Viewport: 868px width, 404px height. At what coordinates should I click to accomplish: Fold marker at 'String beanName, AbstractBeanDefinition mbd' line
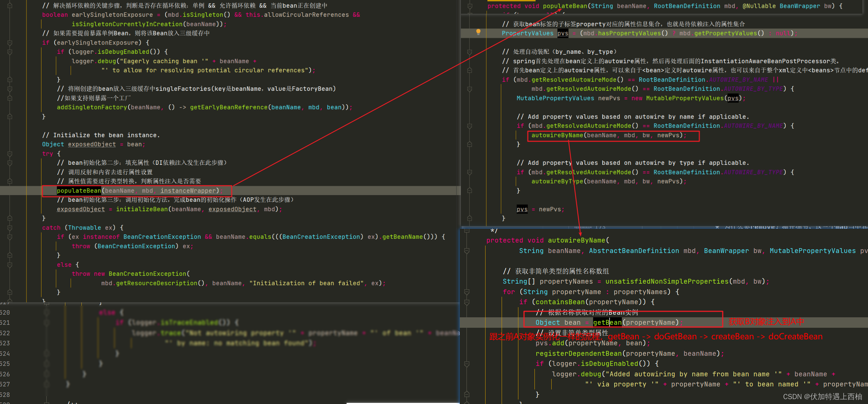point(467,251)
